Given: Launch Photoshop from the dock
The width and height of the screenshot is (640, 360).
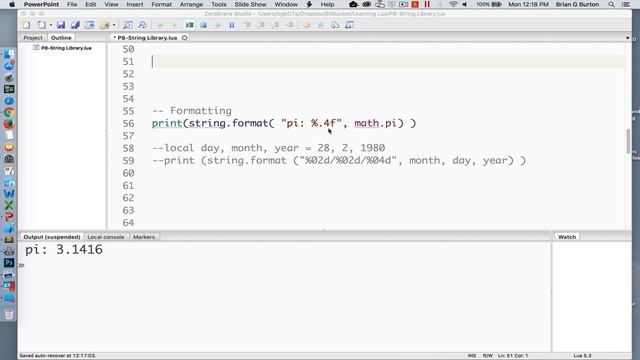Looking at the screenshot, I should (x=9, y=263).
